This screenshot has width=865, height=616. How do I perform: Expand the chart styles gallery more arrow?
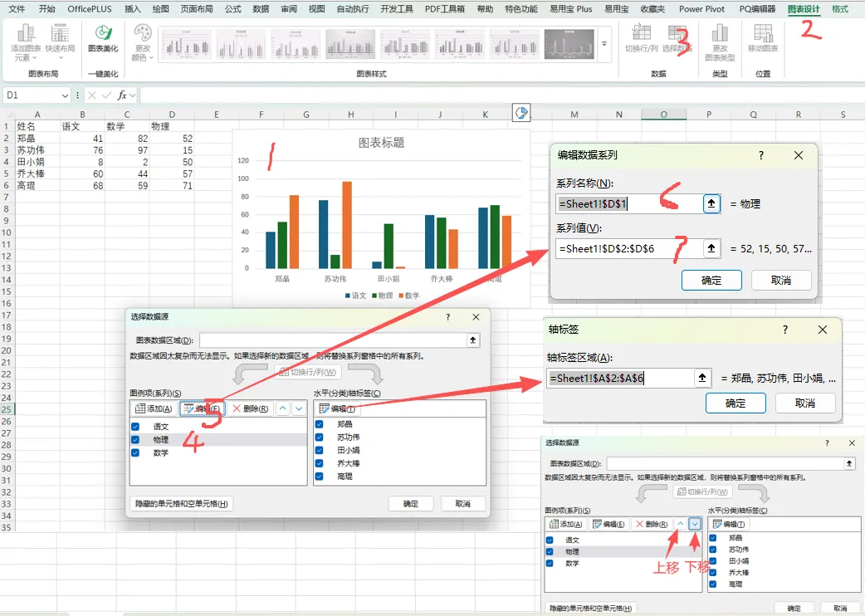tap(604, 43)
